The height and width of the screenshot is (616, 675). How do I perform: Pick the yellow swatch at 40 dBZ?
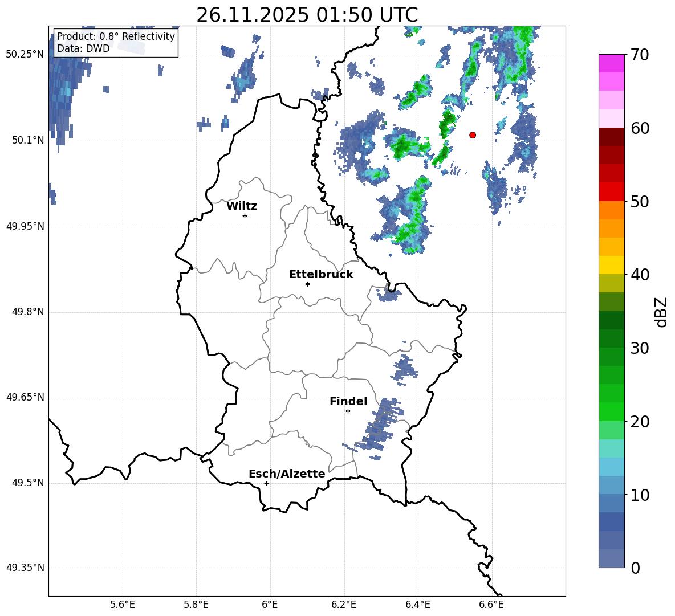(611, 265)
